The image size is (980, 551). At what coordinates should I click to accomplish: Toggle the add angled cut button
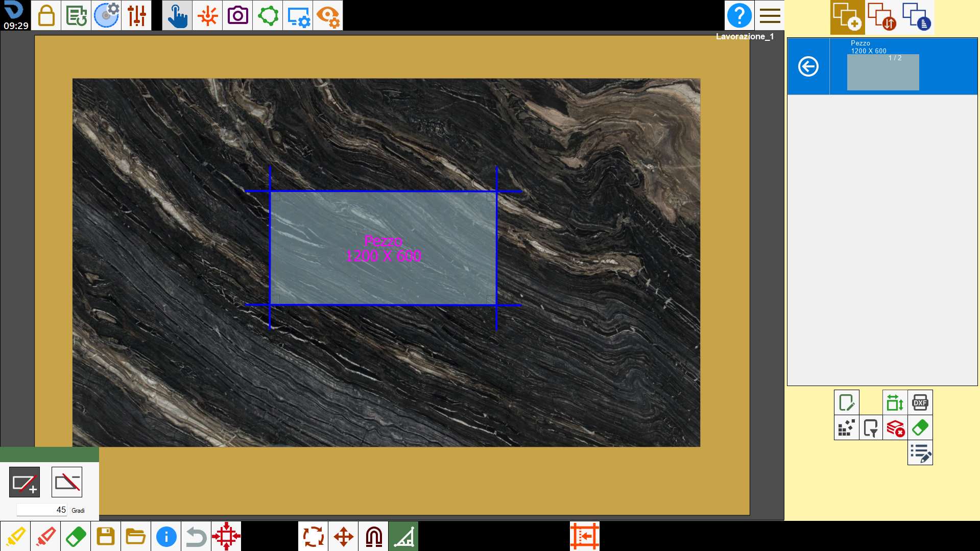click(x=25, y=482)
